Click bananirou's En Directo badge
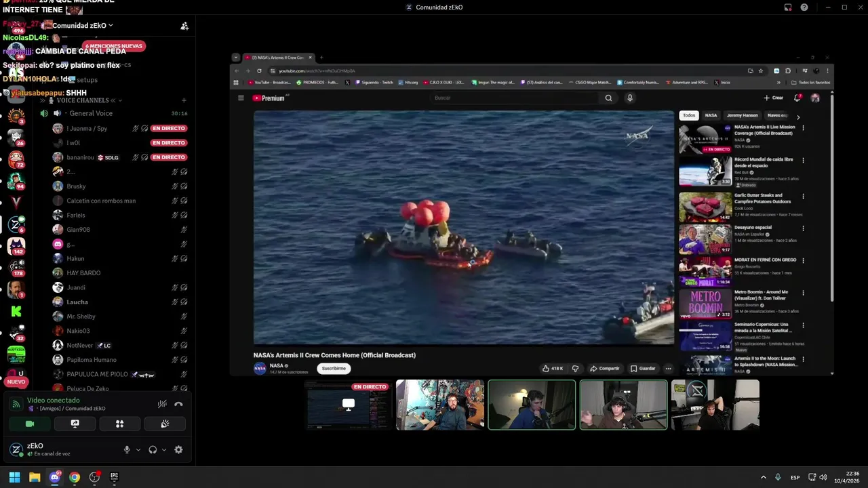The width and height of the screenshot is (868, 488). point(169,157)
